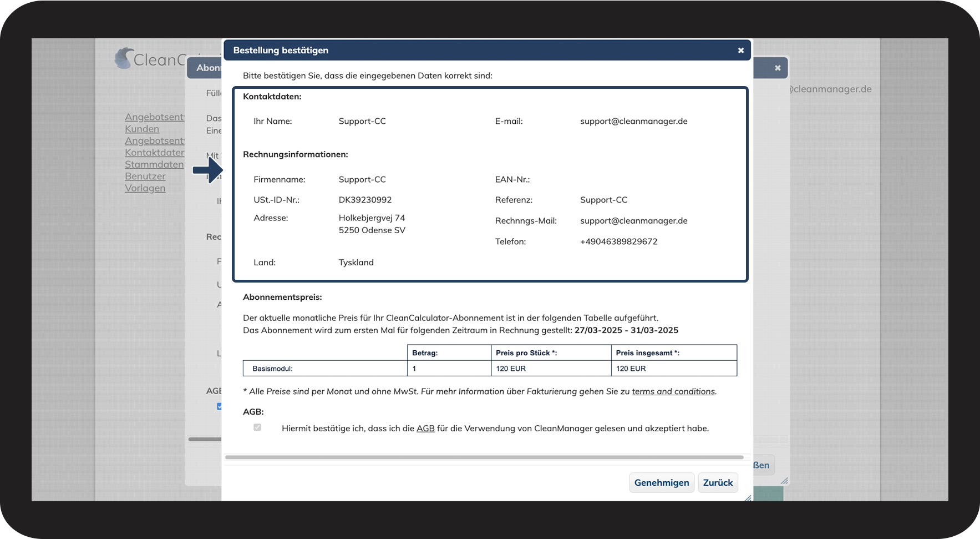
Task: Click the Bestellung bestätigen title bar
Action: [x=486, y=50]
